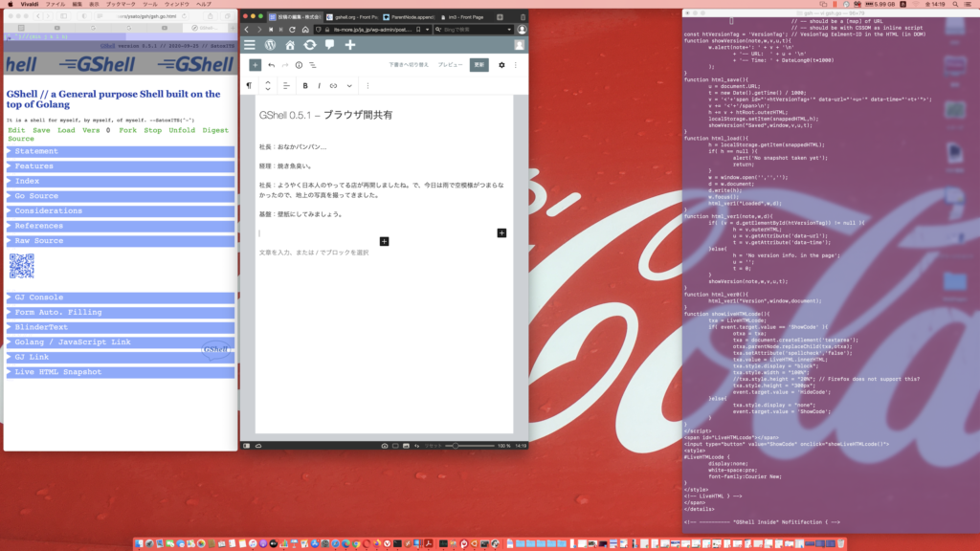Open the block list outline view icon
980x551 pixels.
313,65
